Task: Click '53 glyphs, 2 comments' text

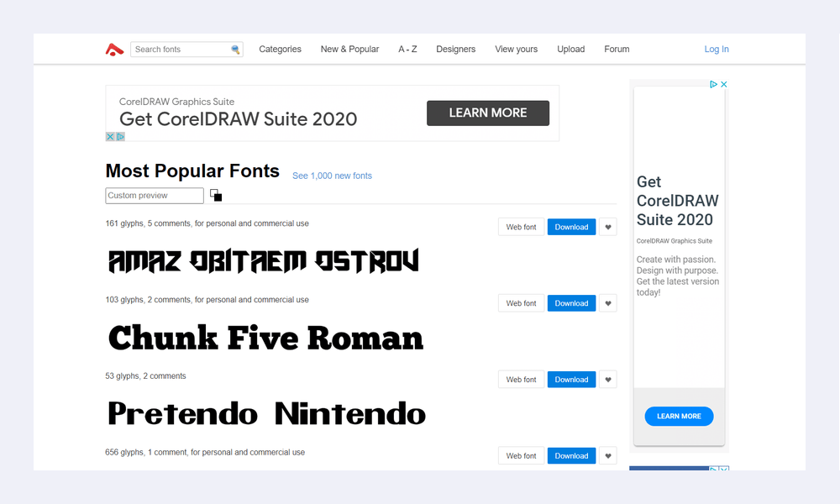Action: (x=145, y=376)
